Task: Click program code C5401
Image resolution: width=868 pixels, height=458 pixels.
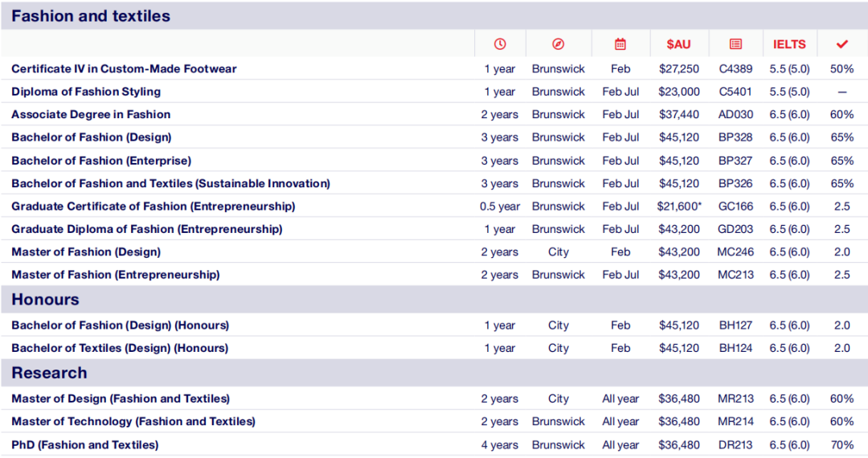Action: coord(735,92)
